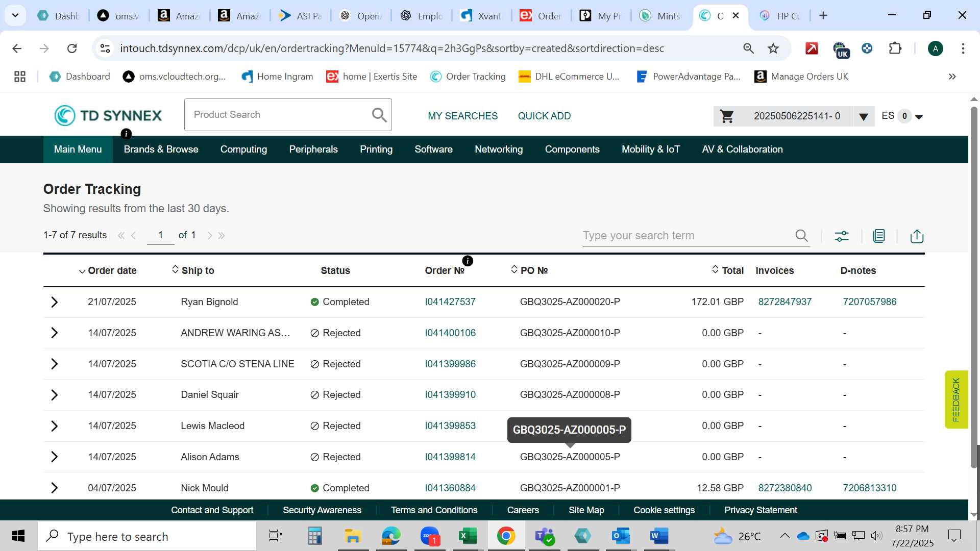Bookmark page with the star icon
This screenshot has width=980, height=551.
click(x=773, y=48)
